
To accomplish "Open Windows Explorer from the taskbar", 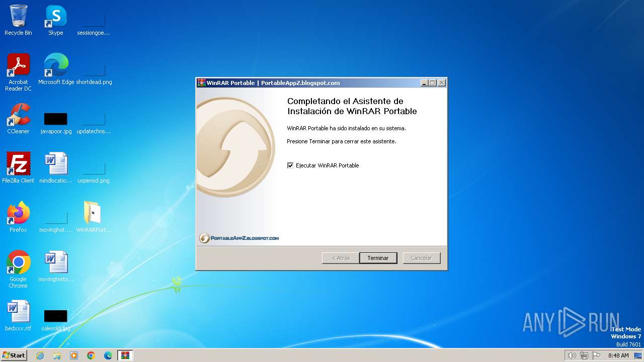I will pos(57,355).
